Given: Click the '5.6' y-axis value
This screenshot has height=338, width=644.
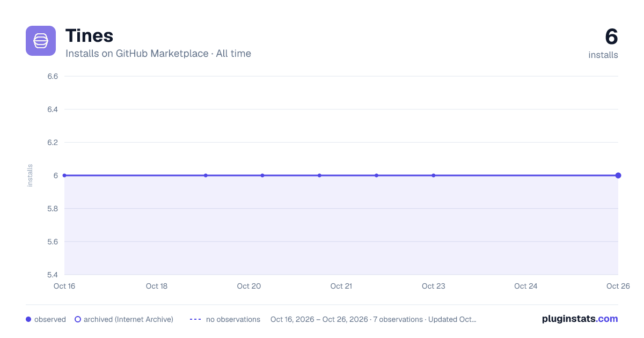Looking at the screenshot, I should [x=53, y=241].
